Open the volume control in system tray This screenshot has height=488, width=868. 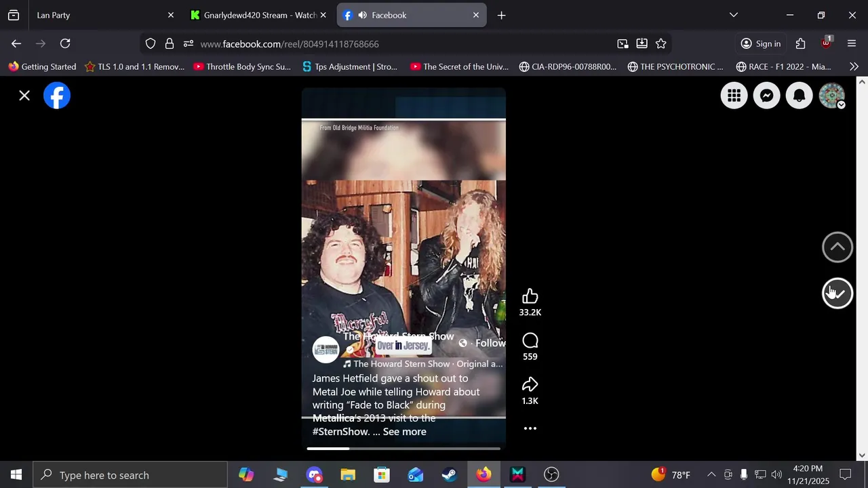[776, 474]
